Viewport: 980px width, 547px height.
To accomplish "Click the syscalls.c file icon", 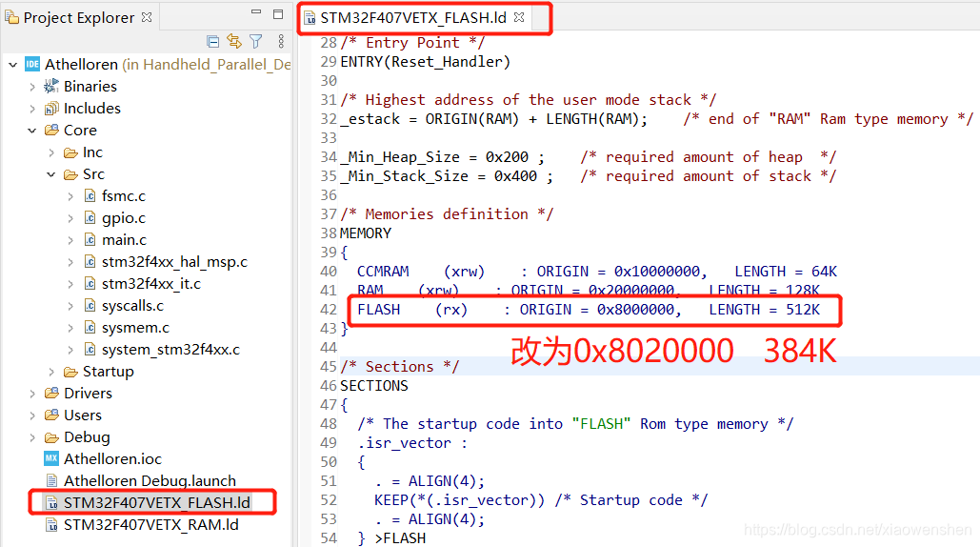I will click(x=90, y=306).
